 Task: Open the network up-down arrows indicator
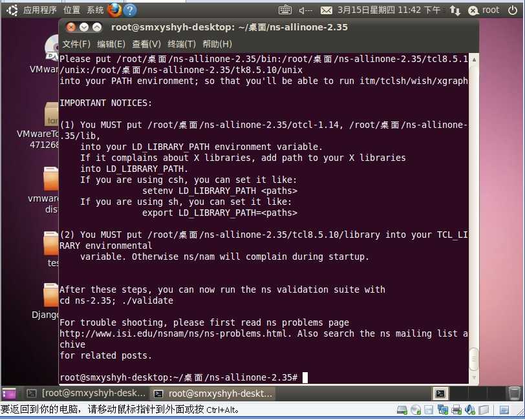pos(455,10)
